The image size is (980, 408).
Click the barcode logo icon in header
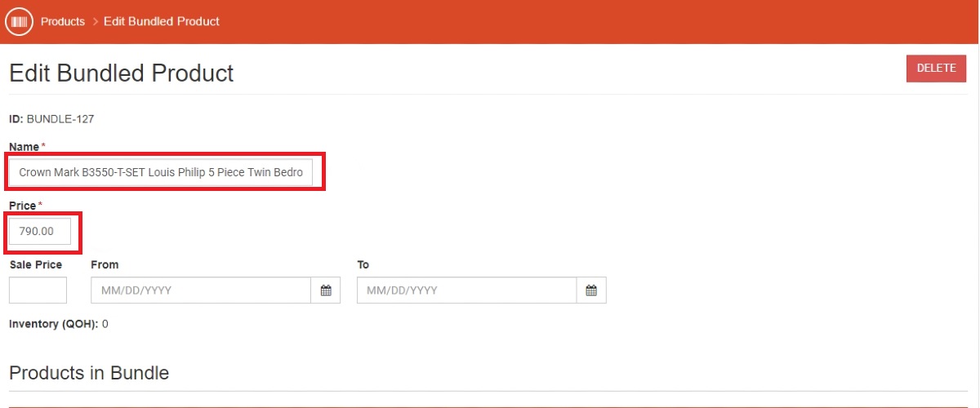[x=18, y=21]
